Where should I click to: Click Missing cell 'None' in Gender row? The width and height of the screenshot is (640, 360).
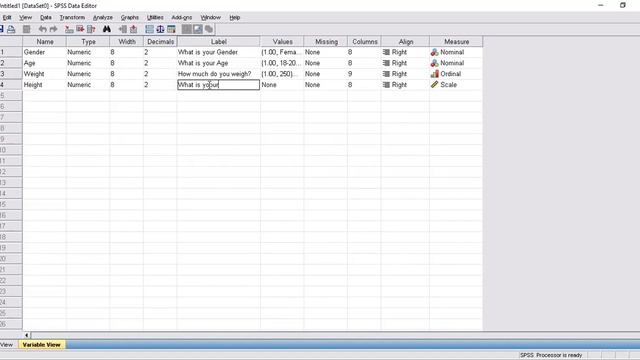tap(326, 52)
